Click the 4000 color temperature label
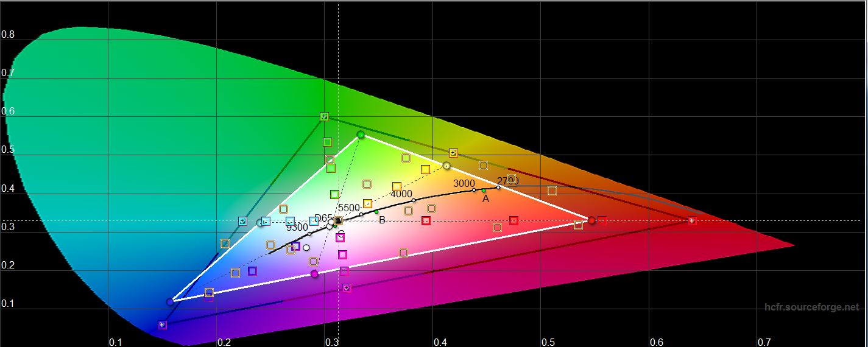Viewport: 868px width, 347px height. click(401, 194)
